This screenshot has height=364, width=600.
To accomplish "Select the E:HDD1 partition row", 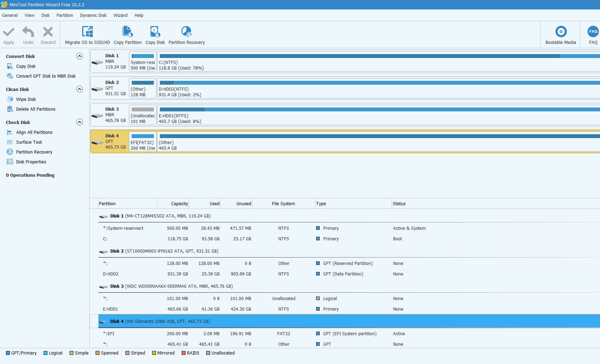I will click(x=349, y=309).
